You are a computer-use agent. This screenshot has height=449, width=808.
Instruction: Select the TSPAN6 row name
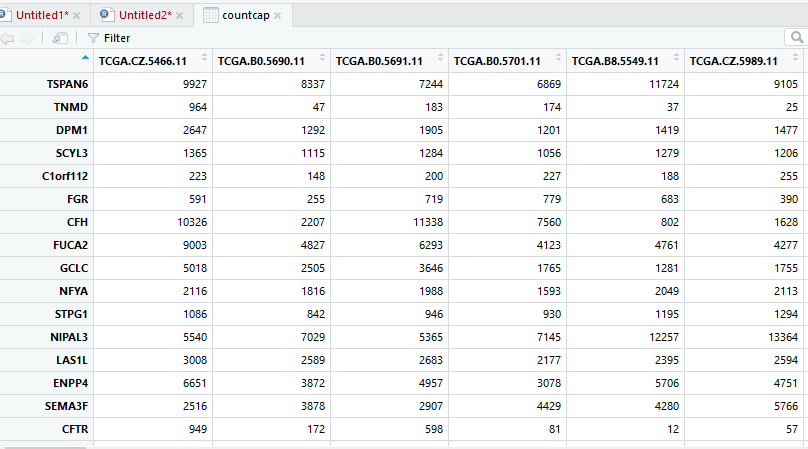coord(67,85)
